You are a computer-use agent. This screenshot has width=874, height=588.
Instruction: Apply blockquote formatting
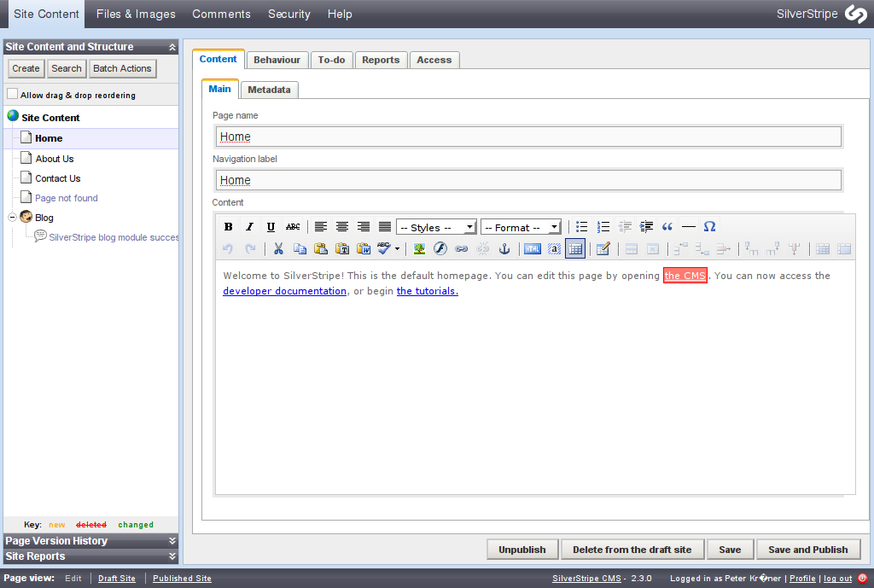tap(667, 227)
